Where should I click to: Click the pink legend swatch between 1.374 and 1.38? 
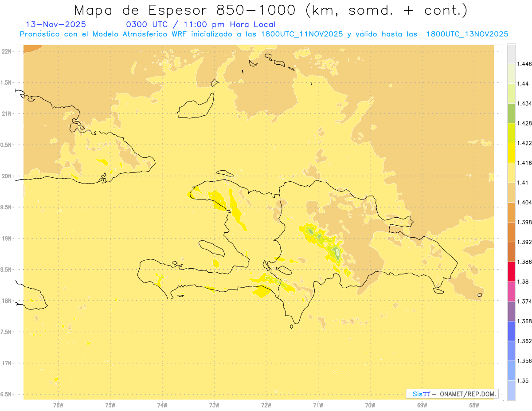511,291
